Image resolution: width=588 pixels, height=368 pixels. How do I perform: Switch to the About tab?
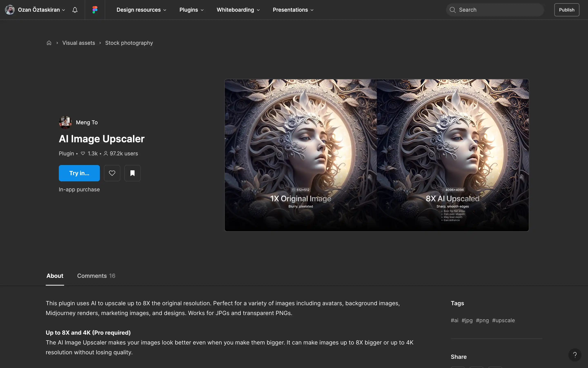point(55,276)
